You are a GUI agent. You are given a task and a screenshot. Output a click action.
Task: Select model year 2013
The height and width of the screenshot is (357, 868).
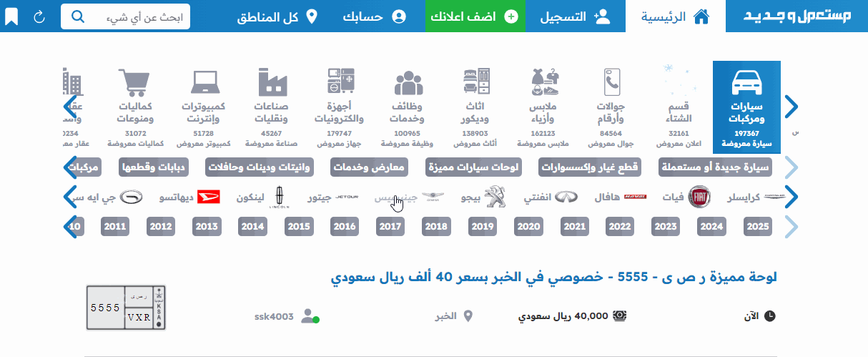(207, 227)
